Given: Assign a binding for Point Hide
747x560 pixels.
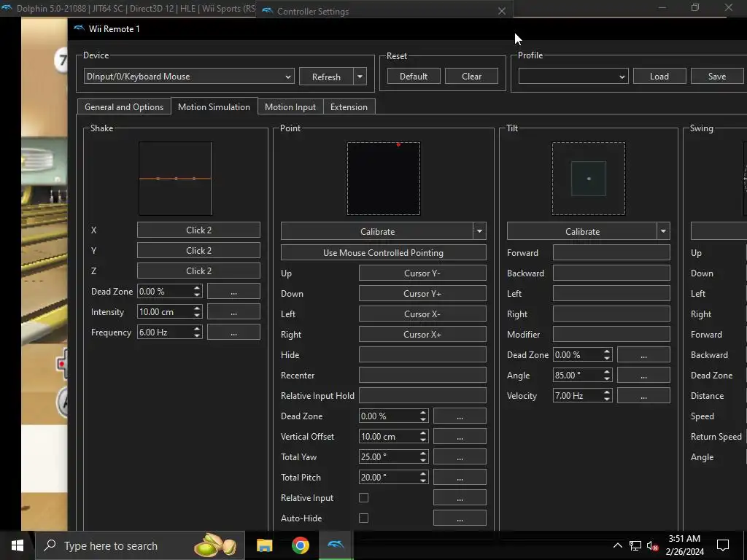Looking at the screenshot, I should [422, 355].
